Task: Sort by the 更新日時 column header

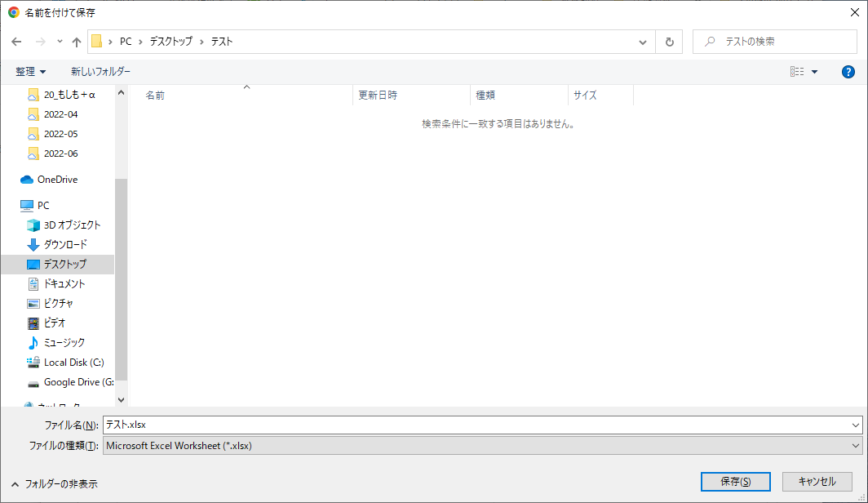Action: click(411, 96)
